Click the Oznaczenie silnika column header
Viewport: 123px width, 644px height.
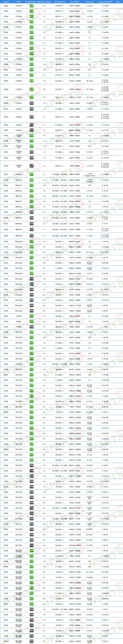(105, 2)
